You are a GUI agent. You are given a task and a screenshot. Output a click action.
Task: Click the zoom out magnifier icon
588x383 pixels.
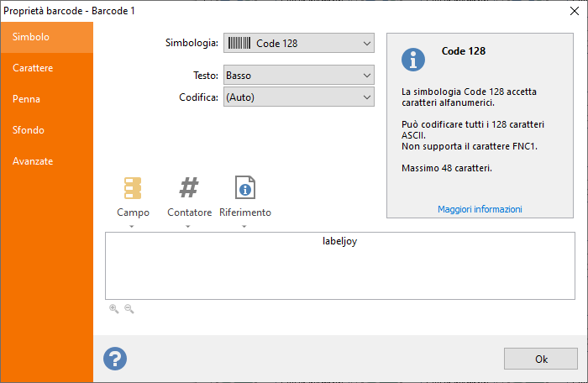coord(129,309)
